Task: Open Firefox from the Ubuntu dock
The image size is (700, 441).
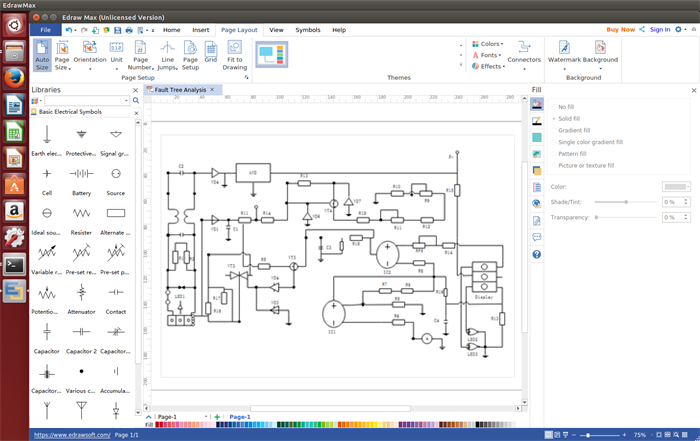Action: 14,77
